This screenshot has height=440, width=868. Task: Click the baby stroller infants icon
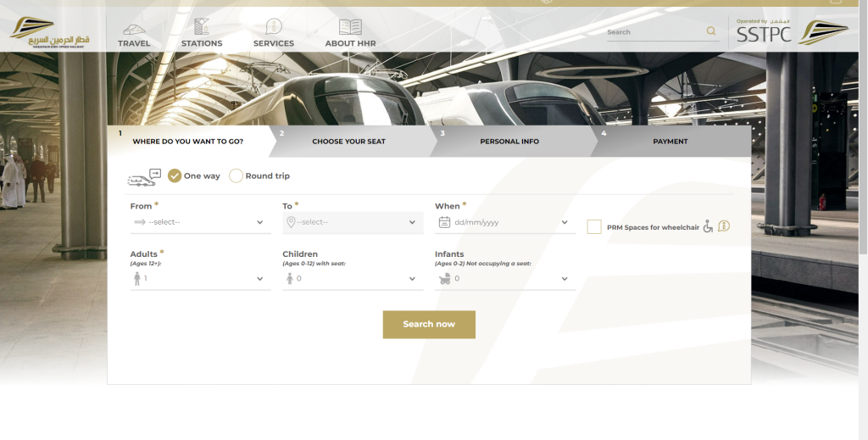(x=444, y=279)
